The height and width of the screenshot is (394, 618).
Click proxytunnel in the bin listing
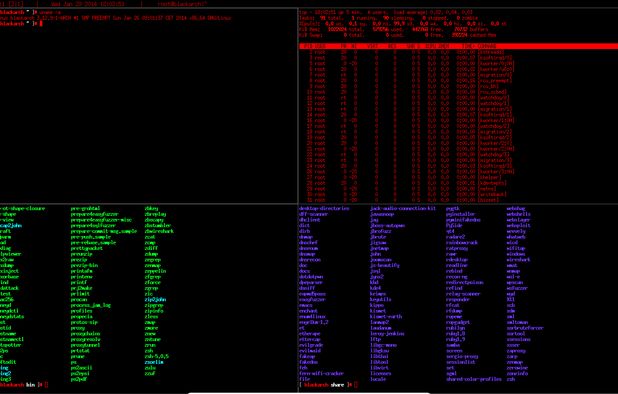point(85,345)
